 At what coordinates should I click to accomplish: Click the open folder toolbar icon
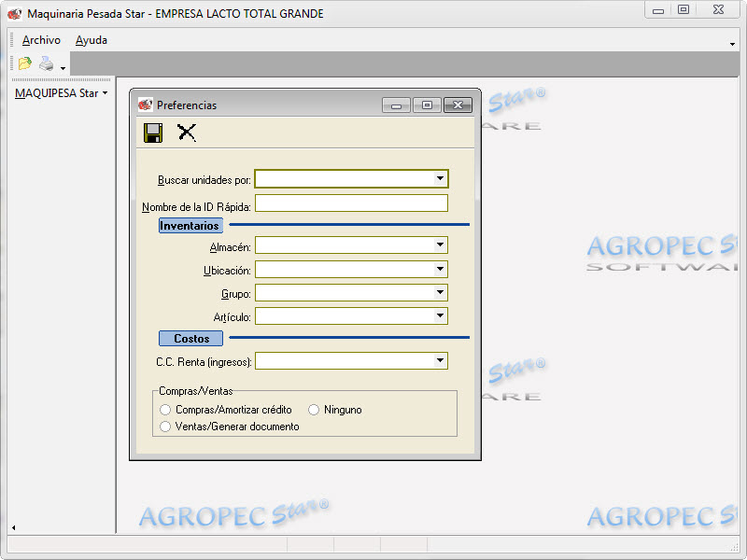(25, 63)
